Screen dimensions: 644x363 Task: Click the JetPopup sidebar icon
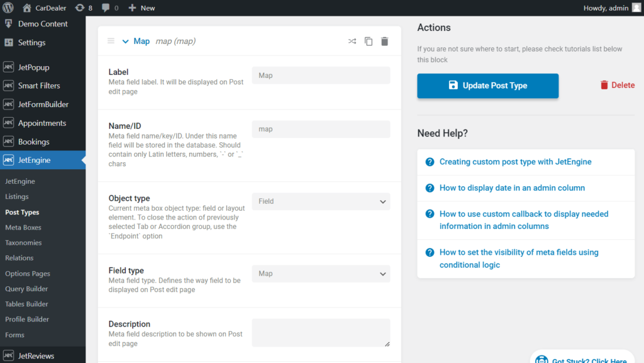(x=9, y=67)
